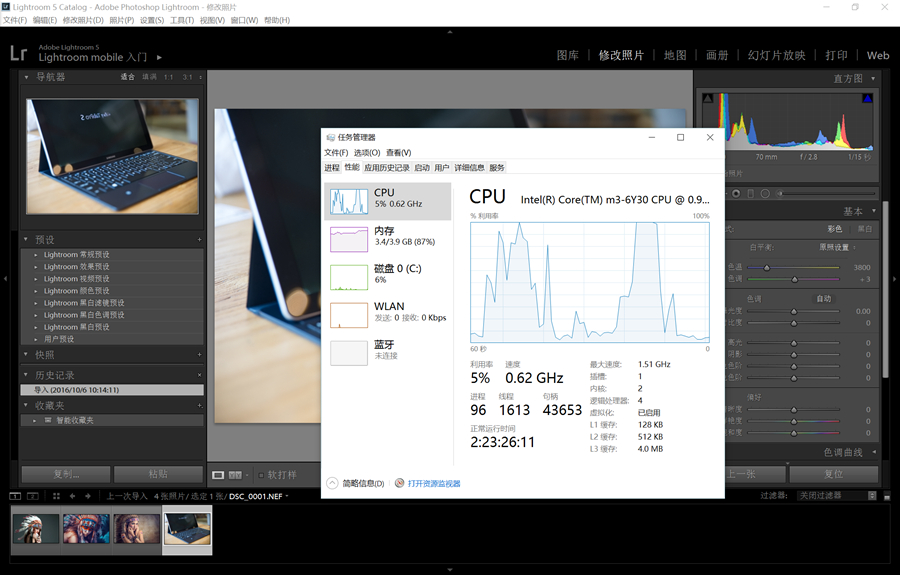Select before/after YY view icon

point(235,475)
